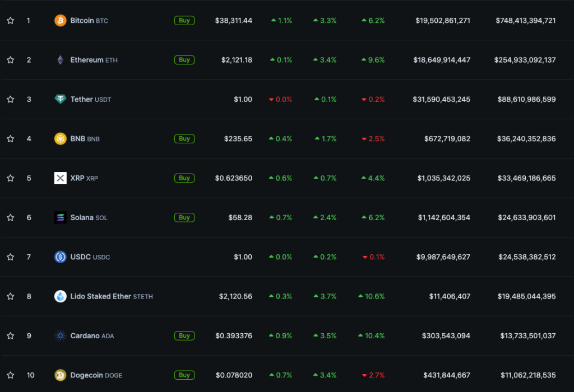Toggle the star for Tether

tap(10, 99)
